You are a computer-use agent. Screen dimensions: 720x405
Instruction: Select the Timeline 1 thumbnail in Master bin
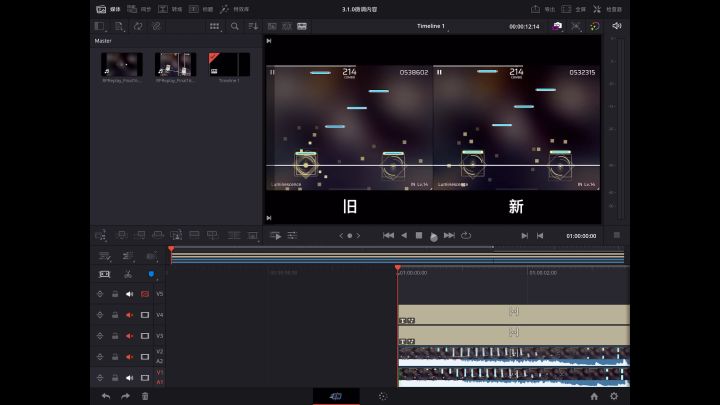coord(229,64)
